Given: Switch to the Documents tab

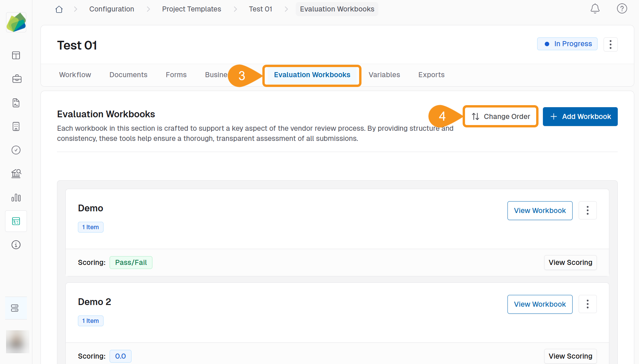Looking at the screenshot, I should coord(128,75).
